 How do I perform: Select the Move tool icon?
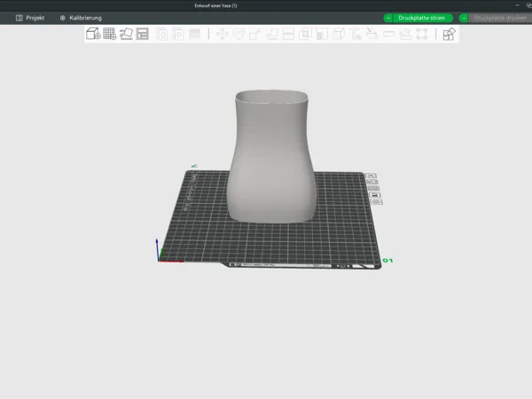click(223, 34)
